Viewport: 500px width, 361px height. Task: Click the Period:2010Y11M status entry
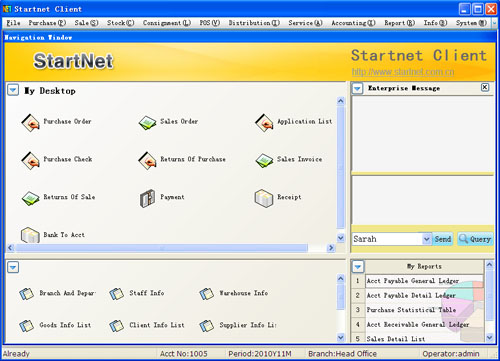[260, 354]
